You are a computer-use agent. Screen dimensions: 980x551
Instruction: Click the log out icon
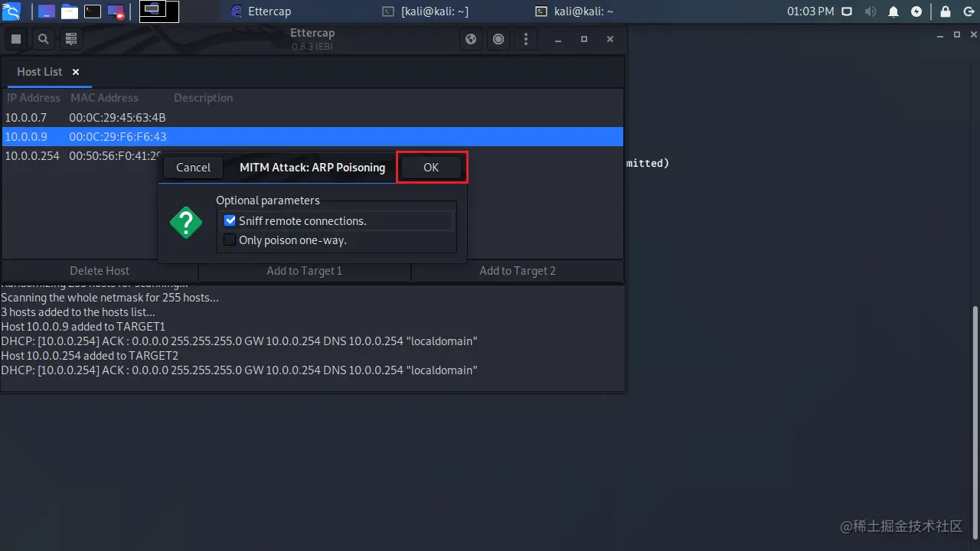tap(968, 11)
